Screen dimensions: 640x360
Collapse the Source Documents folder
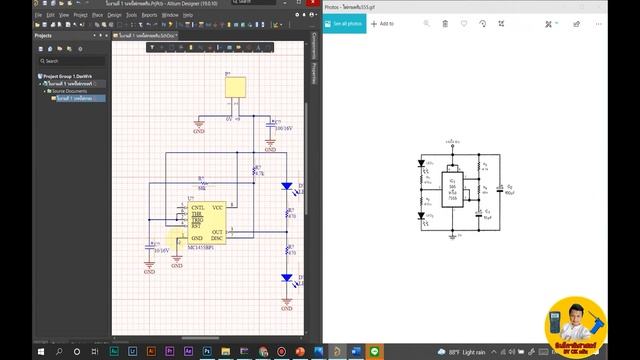(44, 91)
